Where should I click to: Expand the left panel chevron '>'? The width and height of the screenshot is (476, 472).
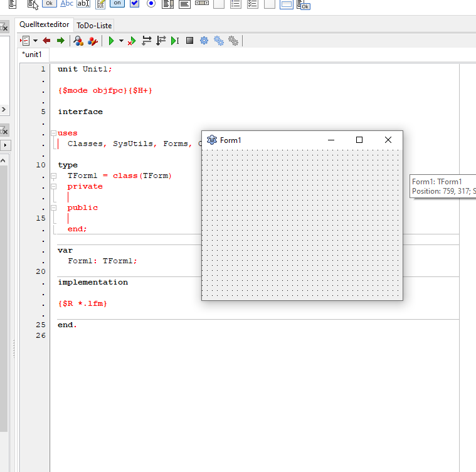coord(4,109)
